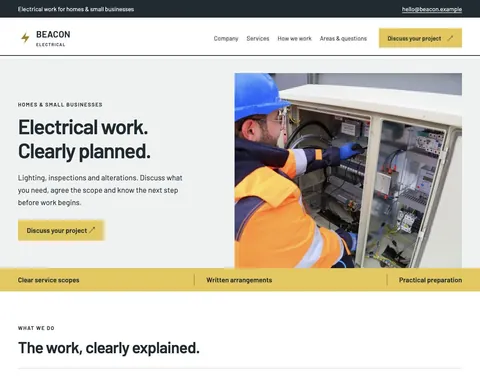This screenshot has height=378, width=480.
Task: Click the Beacon lightning bolt logo icon
Action: [x=25, y=38]
